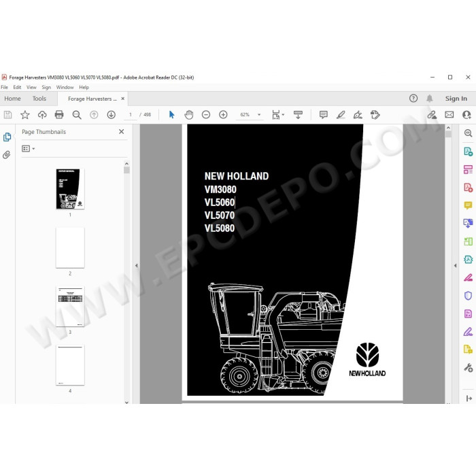Open the search magnifier in right pane
The height and width of the screenshot is (476, 476).
pos(468,133)
